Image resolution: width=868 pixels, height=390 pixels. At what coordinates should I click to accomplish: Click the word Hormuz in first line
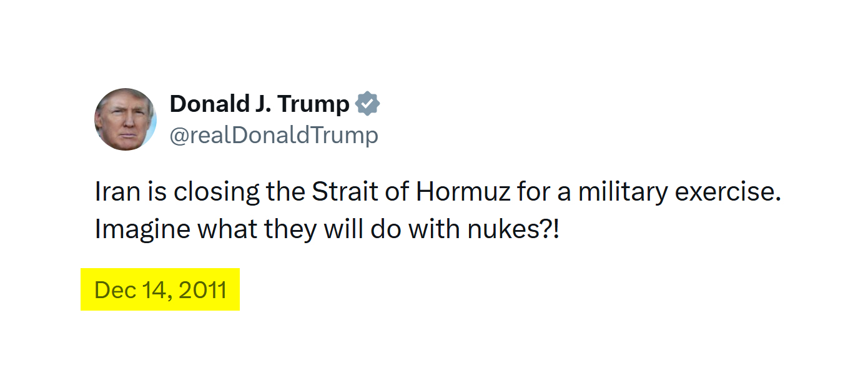(463, 192)
